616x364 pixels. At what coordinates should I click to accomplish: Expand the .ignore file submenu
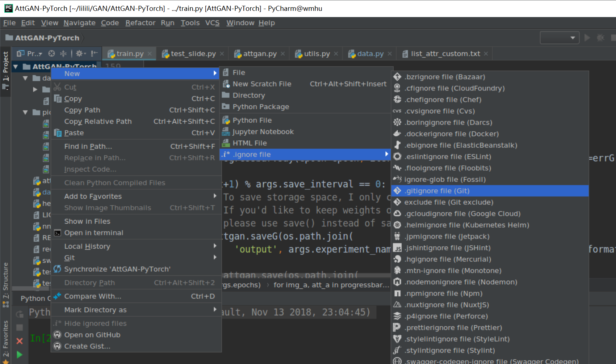(306, 155)
